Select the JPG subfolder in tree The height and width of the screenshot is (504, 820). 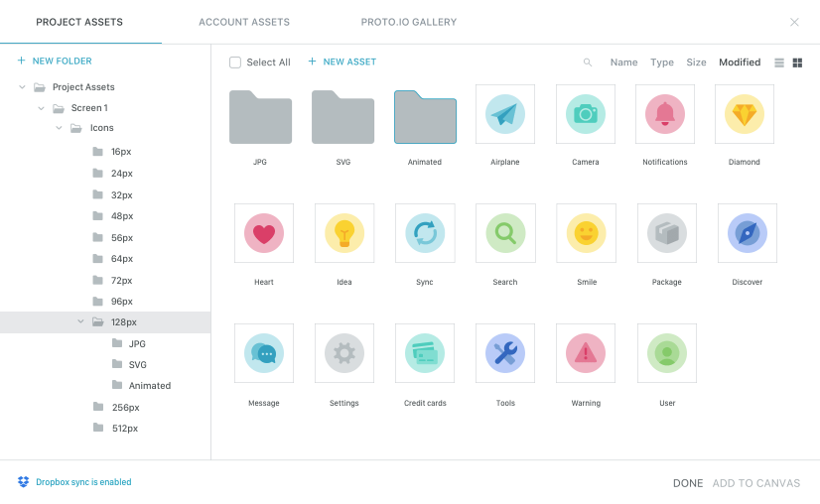[x=137, y=344]
